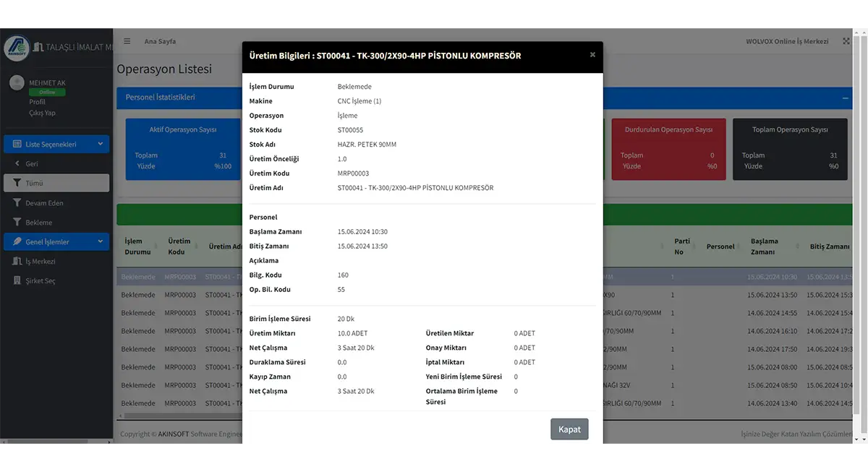Image resolution: width=868 pixels, height=472 pixels.
Task: Click Çıkış Yap to log out
Action: point(42,113)
